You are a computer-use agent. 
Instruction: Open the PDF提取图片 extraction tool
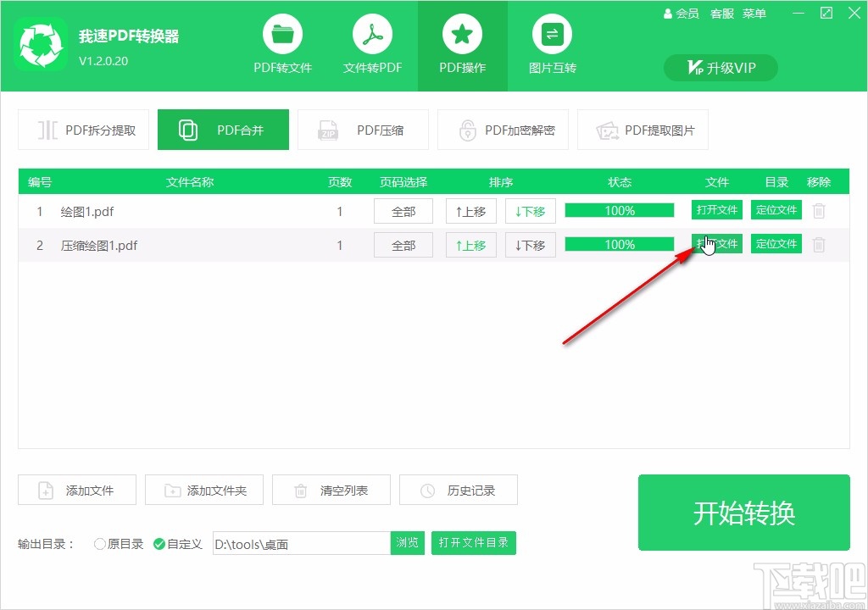point(643,130)
